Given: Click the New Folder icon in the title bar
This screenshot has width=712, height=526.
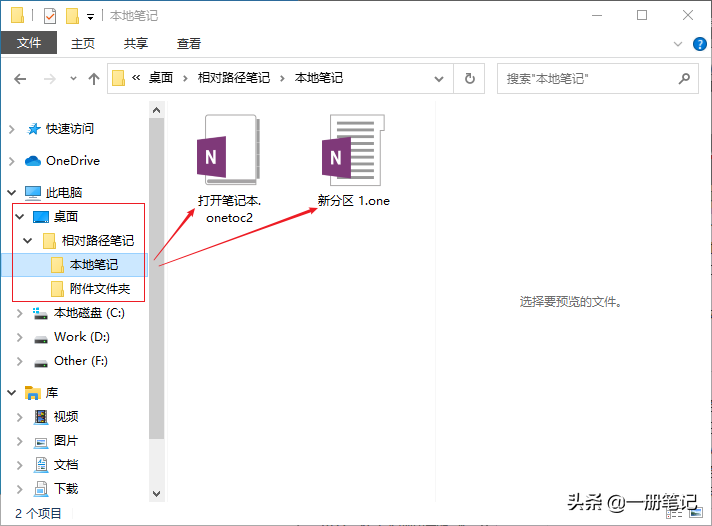Looking at the screenshot, I should tap(72, 16).
